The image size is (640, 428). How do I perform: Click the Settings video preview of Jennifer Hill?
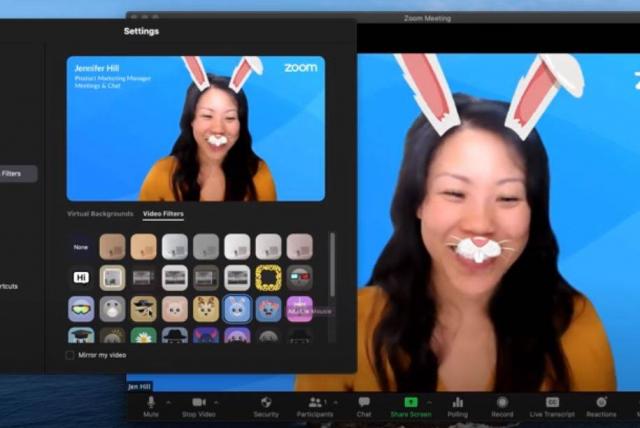(196, 129)
